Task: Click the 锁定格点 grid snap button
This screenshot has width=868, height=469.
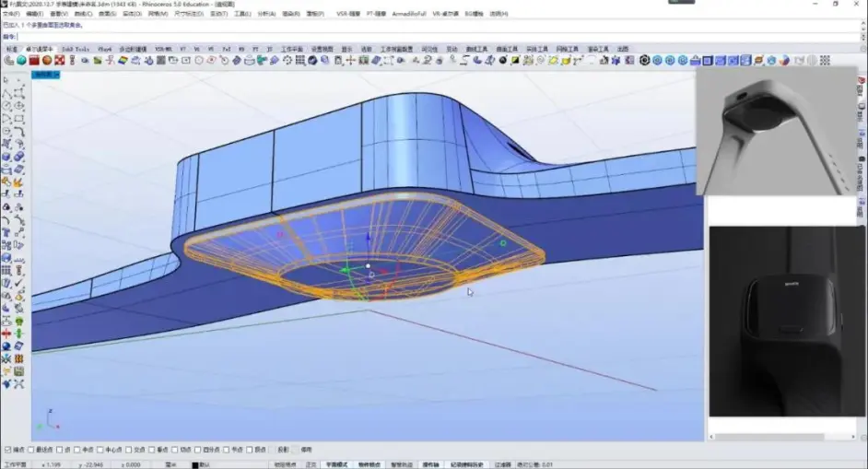Action: [286, 464]
